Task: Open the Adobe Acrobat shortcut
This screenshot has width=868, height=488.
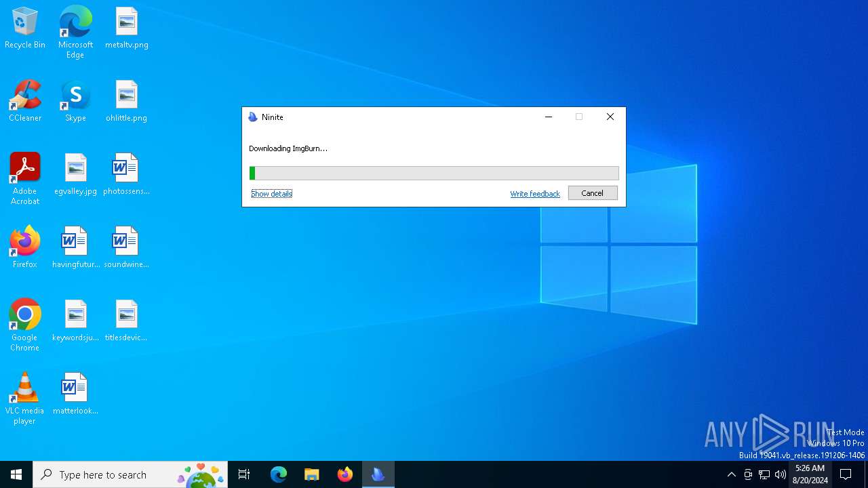Action: (x=25, y=179)
